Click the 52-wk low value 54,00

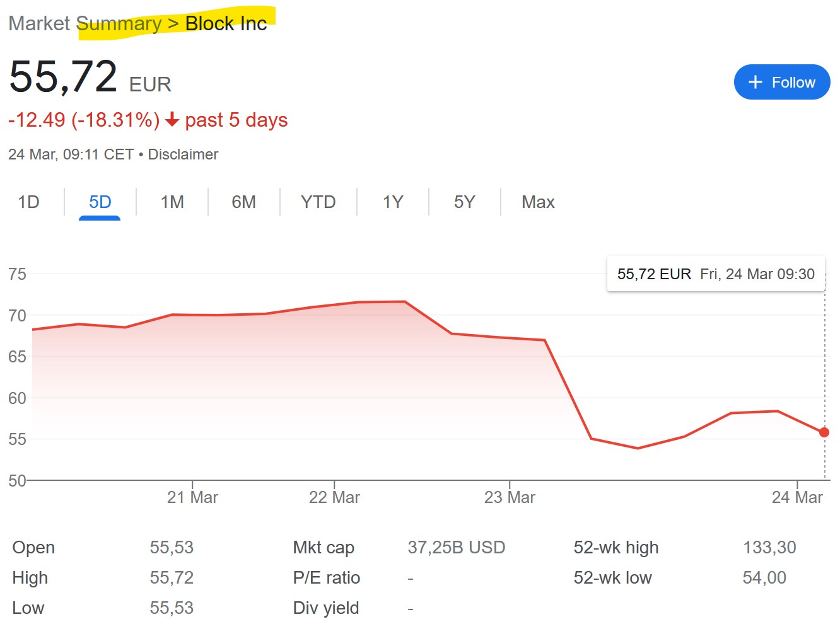(764, 577)
